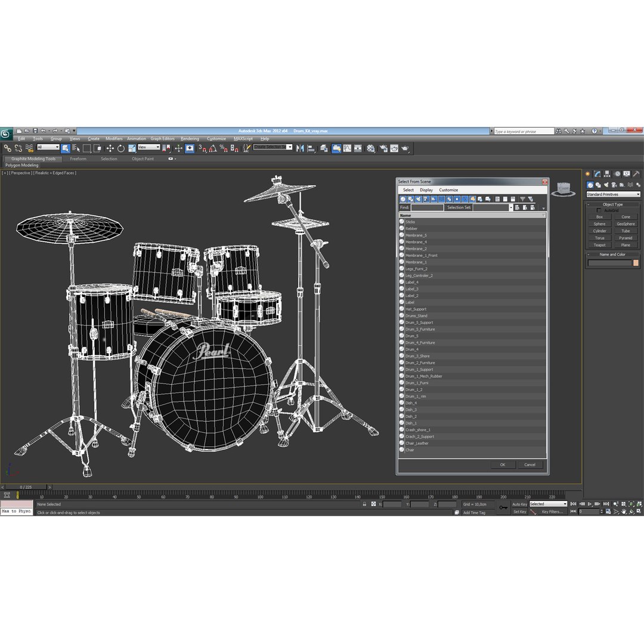This screenshot has height=644, width=644.
Task: Toggle Set Key mode
Action: [x=519, y=512]
